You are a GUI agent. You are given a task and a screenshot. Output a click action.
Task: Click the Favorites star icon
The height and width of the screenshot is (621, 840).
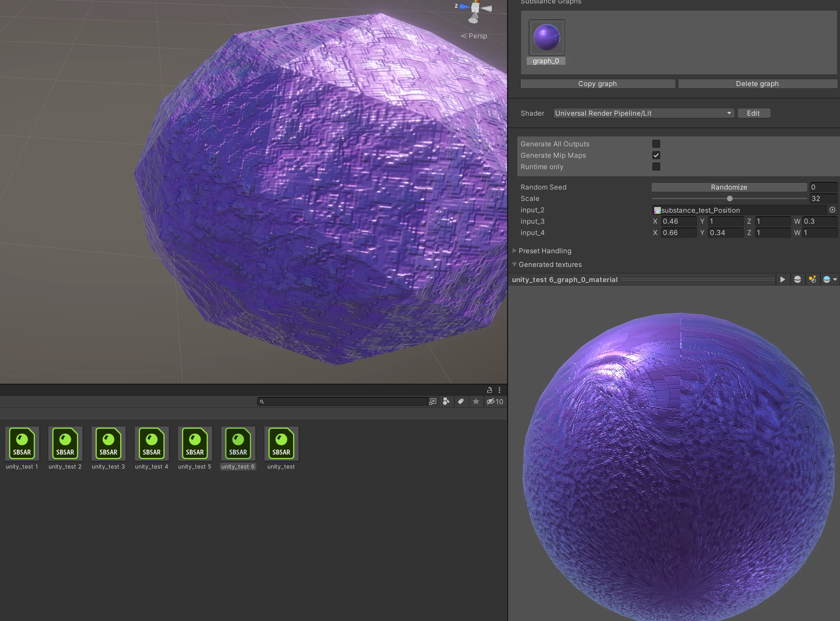coord(476,401)
